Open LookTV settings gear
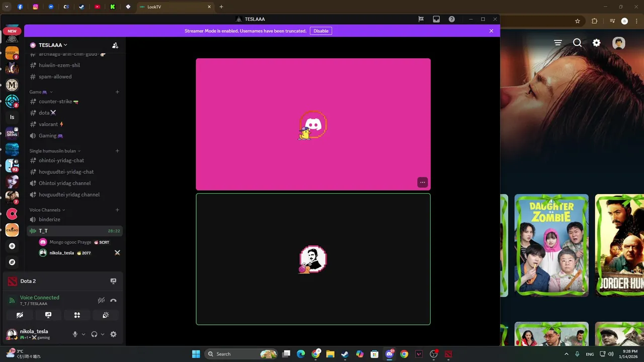 click(x=596, y=43)
